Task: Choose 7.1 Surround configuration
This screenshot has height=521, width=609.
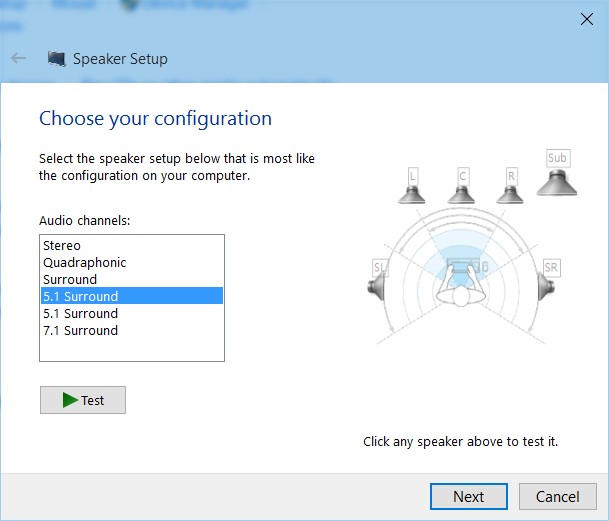Action: tap(80, 330)
